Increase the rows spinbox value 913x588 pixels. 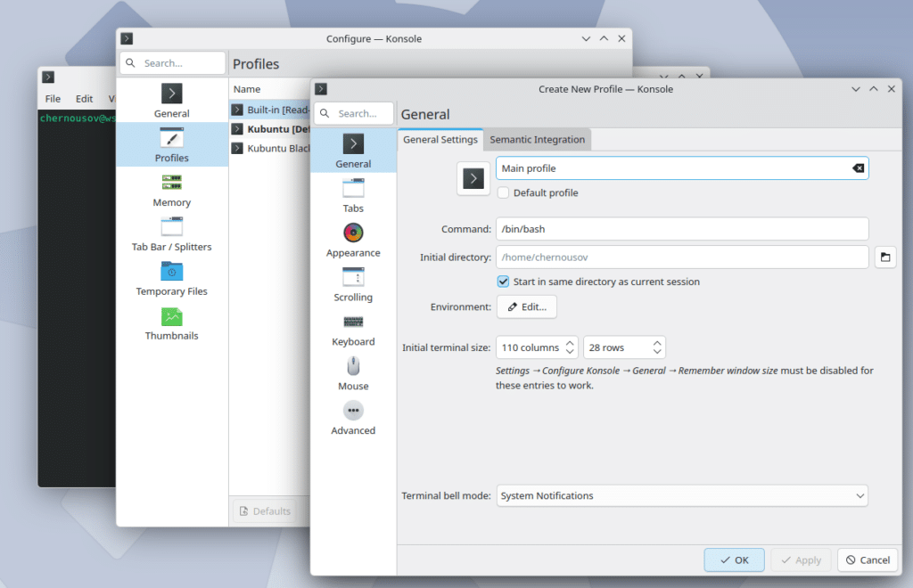coord(657,343)
